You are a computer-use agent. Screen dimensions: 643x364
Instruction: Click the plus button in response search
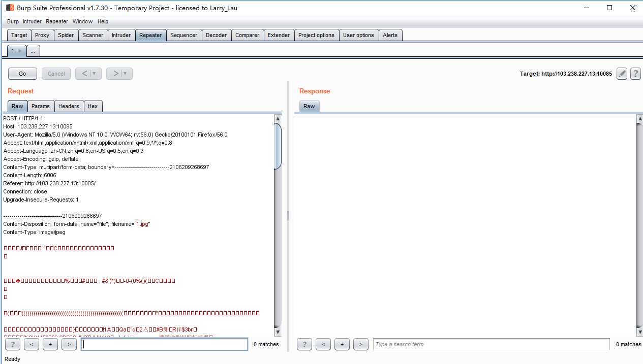342,344
